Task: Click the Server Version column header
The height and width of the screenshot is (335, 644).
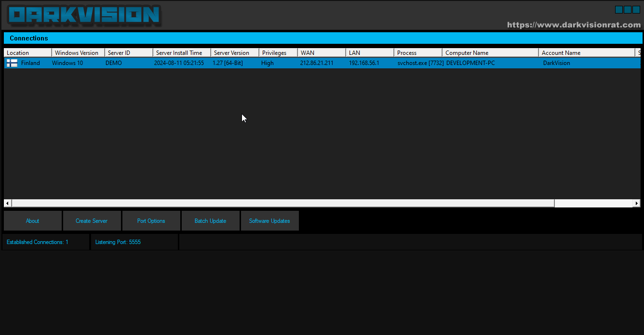Action: 235,52
